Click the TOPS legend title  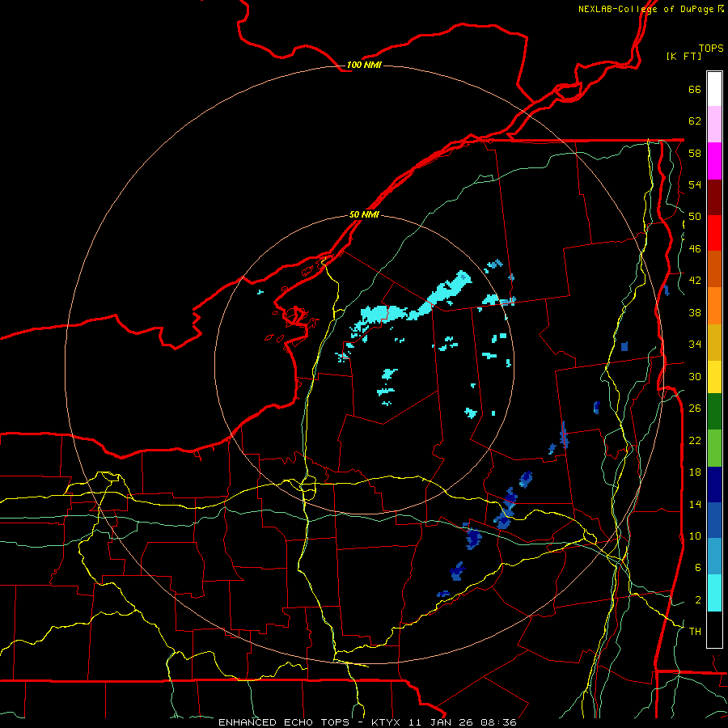pos(711,48)
